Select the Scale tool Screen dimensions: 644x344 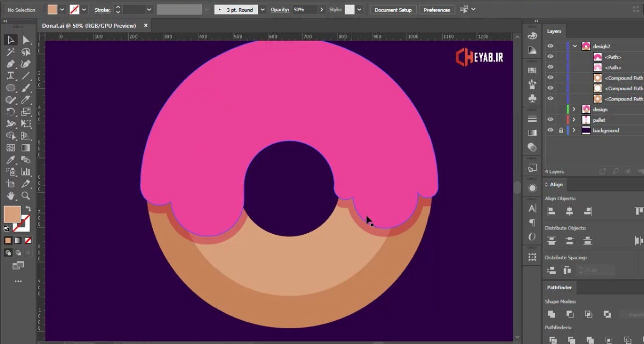26,112
